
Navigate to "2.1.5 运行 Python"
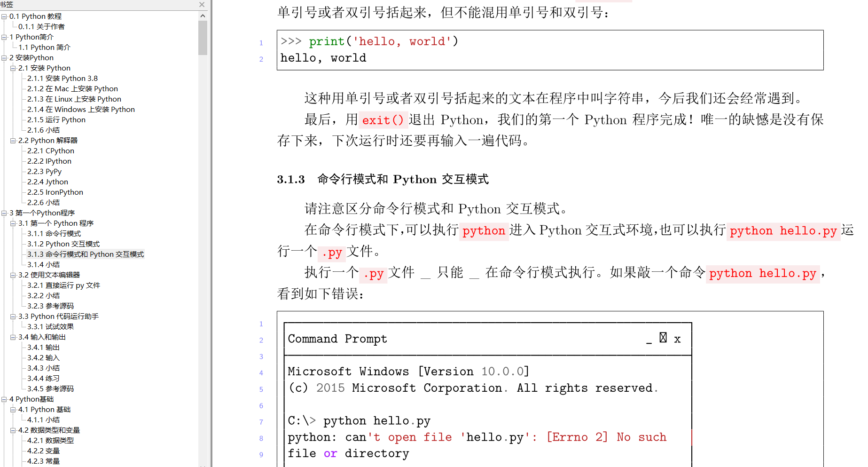point(56,119)
